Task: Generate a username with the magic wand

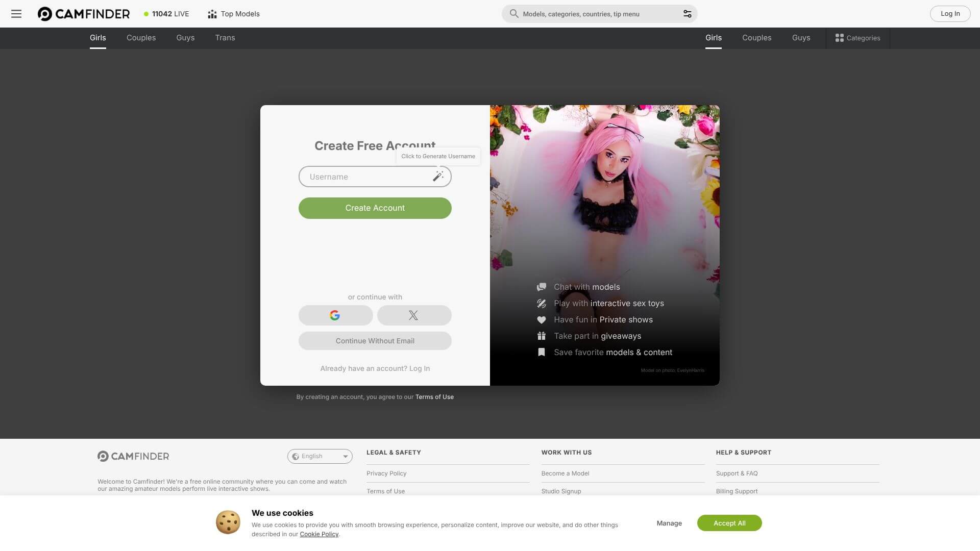Action: click(x=438, y=177)
